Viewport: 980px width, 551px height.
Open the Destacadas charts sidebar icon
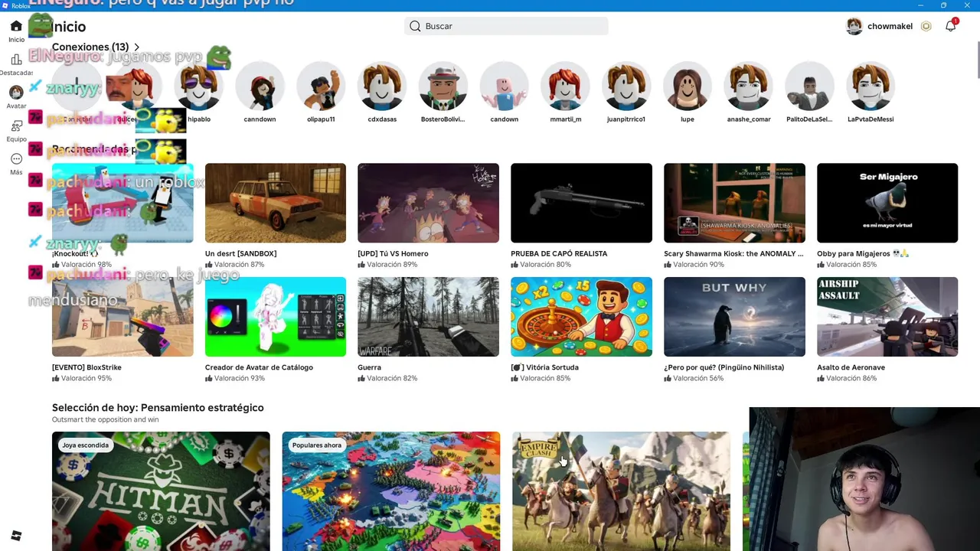point(16,60)
